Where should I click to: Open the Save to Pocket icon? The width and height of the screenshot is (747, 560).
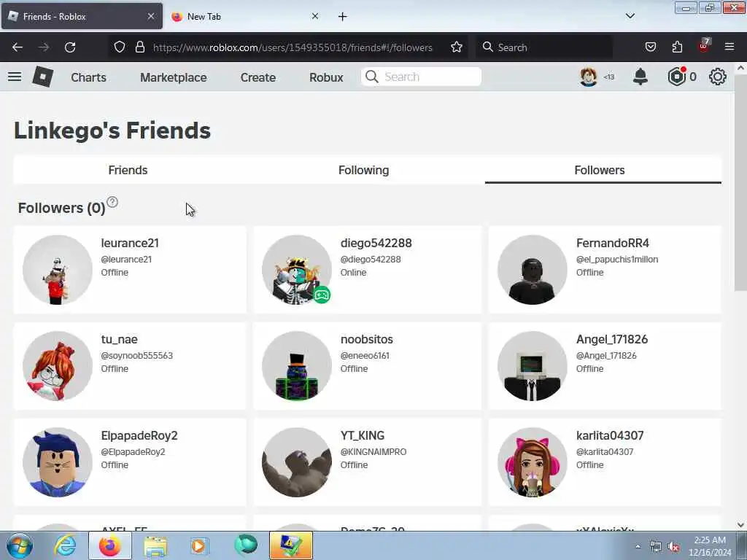point(650,47)
